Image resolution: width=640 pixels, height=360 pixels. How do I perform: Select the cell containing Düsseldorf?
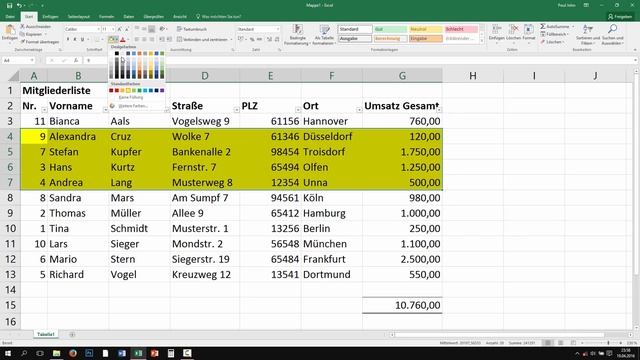pyautogui.click(x=331, y=136)
